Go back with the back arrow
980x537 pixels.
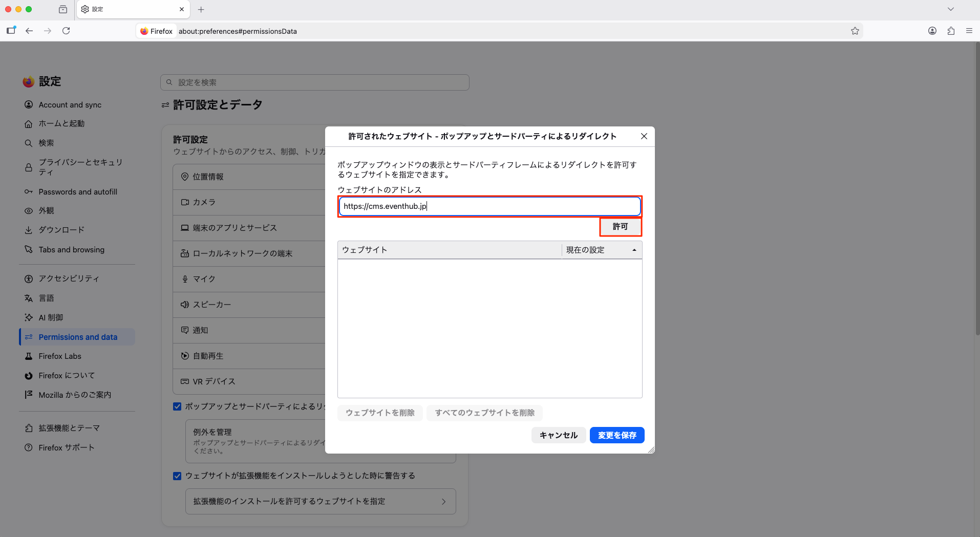pos(29,31)
